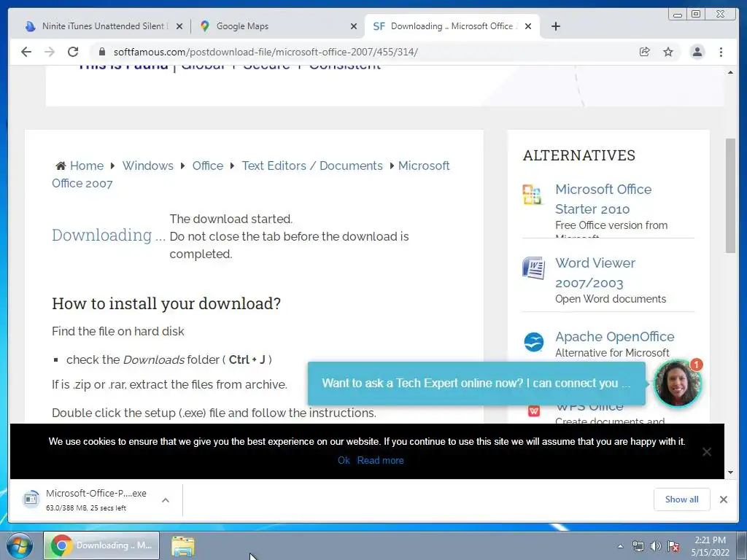This screenshot has height=560, width=747.
Task: Click the WPS Office red icon
Action: [534, 411]
